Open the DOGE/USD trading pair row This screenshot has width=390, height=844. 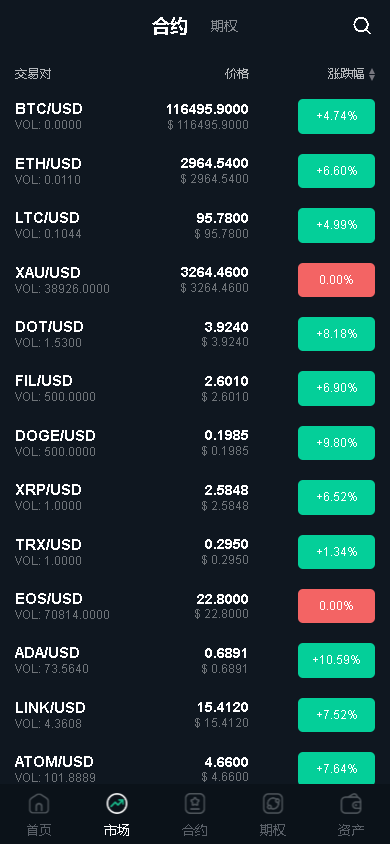pyautogui.click(x=195, y=442)
